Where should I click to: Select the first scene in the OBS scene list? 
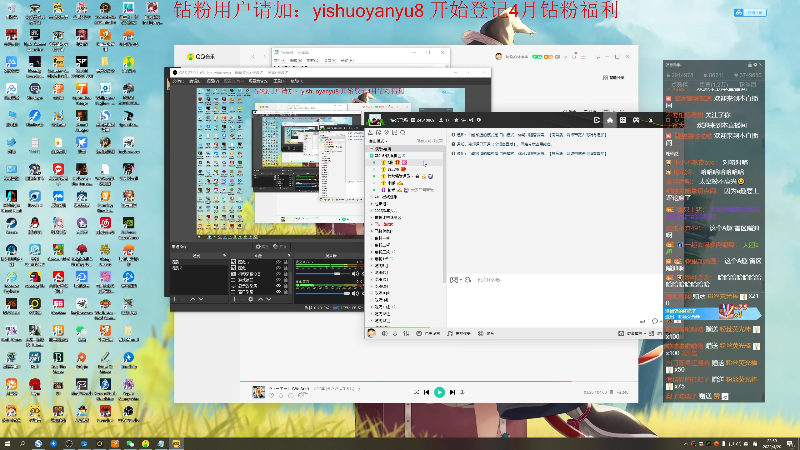coord(199,262)
